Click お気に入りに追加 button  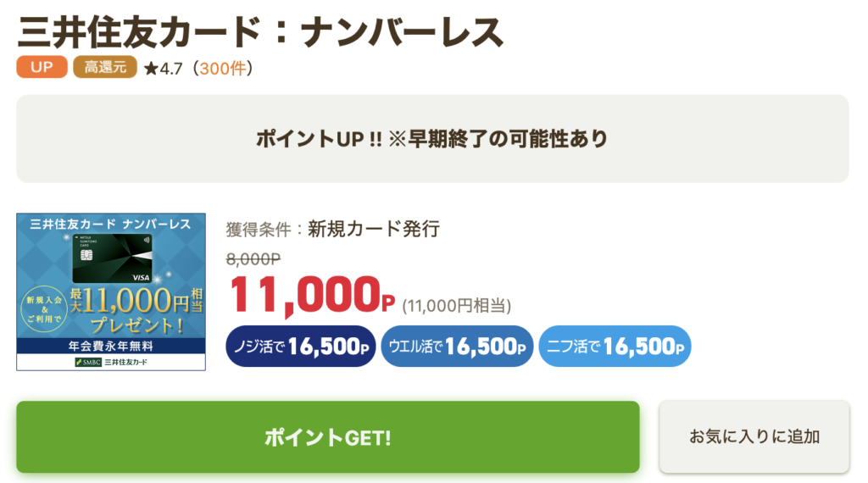[754, 436]
